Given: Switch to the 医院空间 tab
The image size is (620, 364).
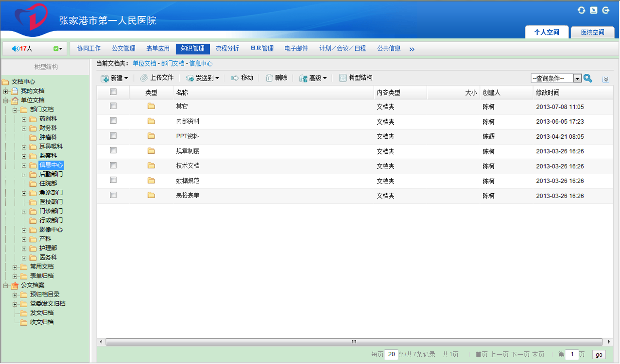Looking at the screenshot, I should (x=592, y=32).
